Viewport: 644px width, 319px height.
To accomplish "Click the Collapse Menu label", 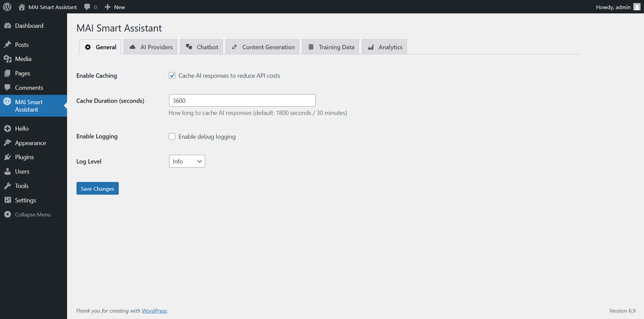I will pyautogui.click(x=33, y=215).
